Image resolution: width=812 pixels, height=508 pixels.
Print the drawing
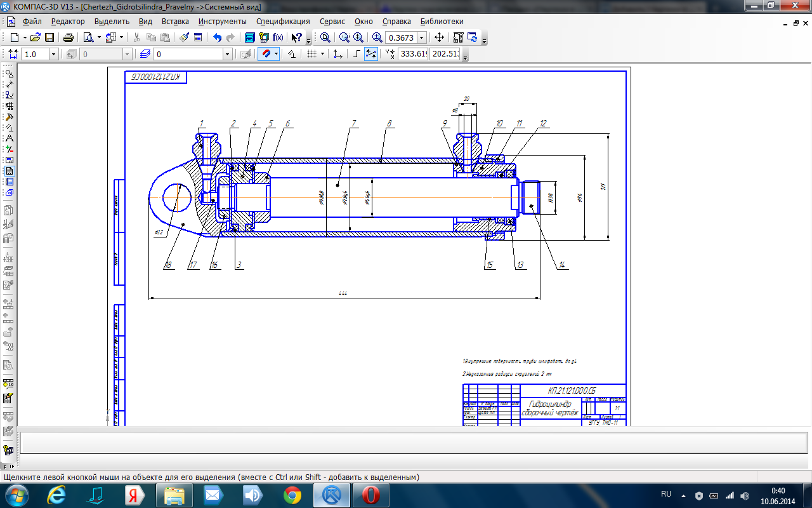coord(69,37)
